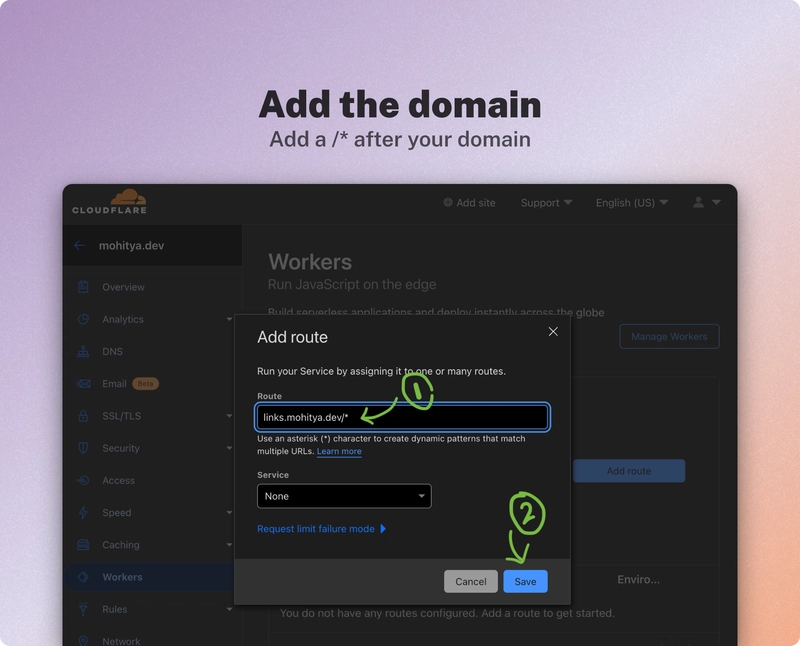Expand the Analytics sidebar section
800x646 pixels.
pyautogui.click(x=229, y=319)
